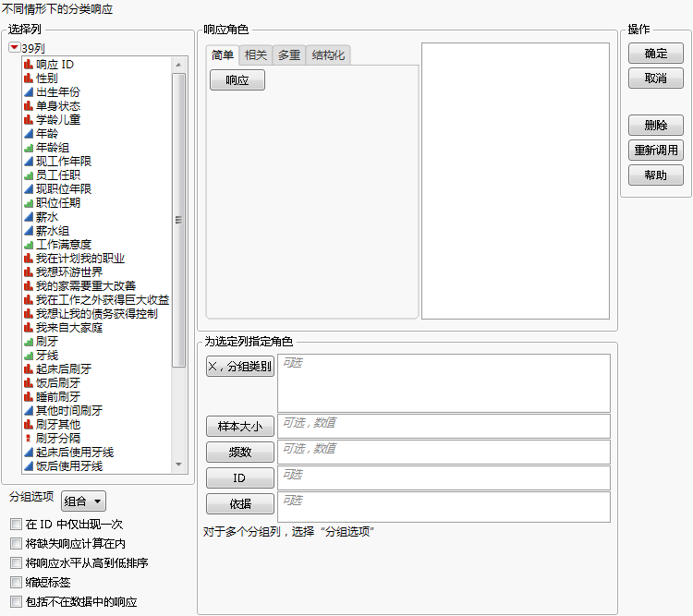Click the continuous icon beside 薪水
This screenshot has width=693, height=616.
point(29,217)
